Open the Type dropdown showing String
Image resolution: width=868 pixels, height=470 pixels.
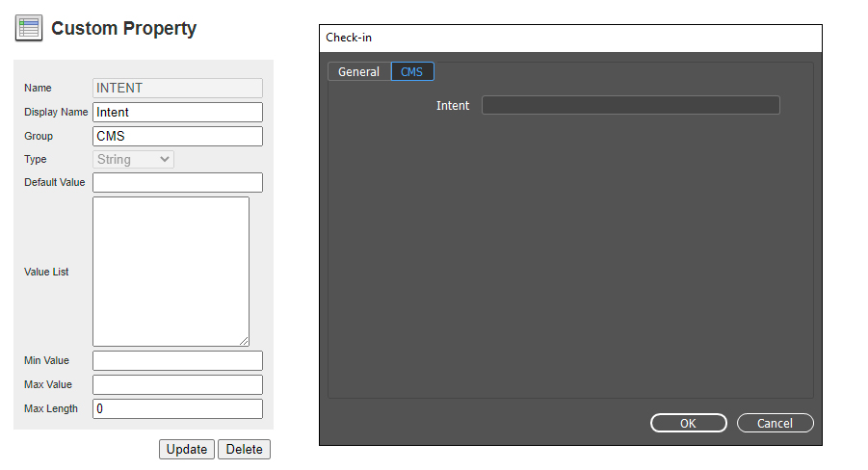(x=133, y=160)
